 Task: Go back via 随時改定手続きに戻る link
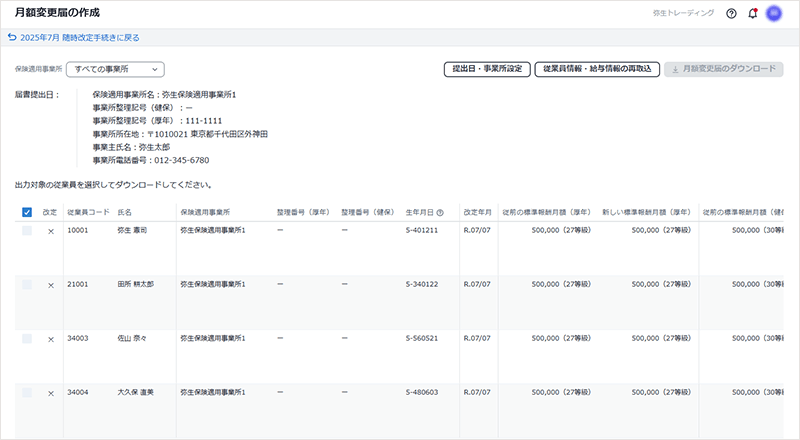[x=80, y=38]
